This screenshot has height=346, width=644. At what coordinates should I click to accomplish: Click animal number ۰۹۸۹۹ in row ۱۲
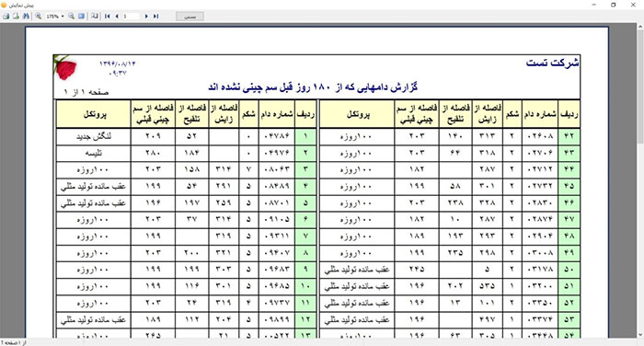pyautogui.click(x=276, y=319)
